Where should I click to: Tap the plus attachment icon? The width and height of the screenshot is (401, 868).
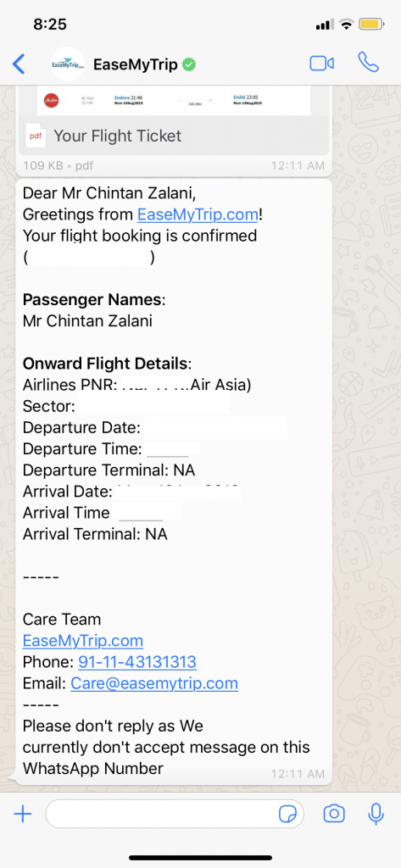coord(23,814)
